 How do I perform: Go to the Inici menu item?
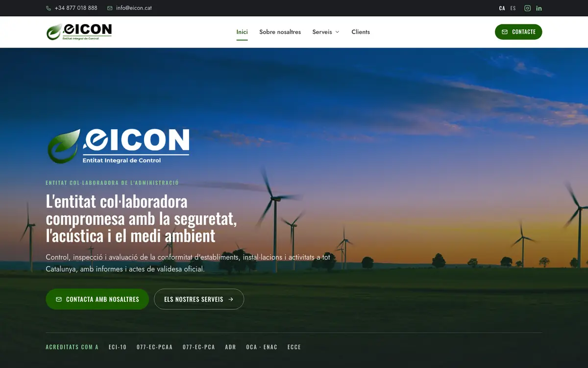(242, 32)
